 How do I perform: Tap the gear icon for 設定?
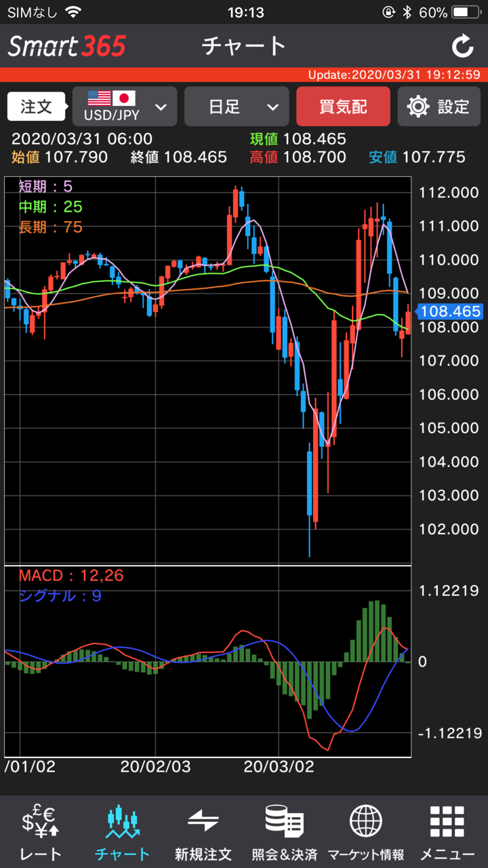click(x=418, y=106)
